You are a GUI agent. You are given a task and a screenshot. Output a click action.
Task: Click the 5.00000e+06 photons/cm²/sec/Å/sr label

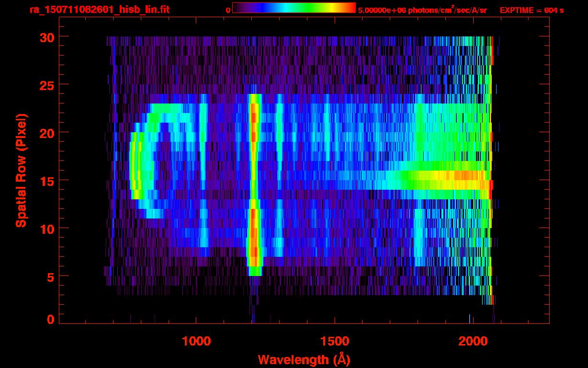click(422, 10)
